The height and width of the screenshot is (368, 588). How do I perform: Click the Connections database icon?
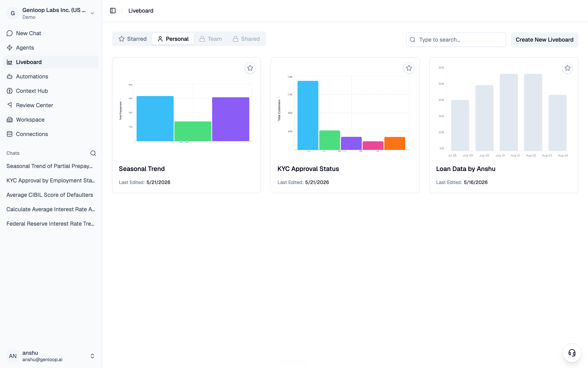[9, 134]
